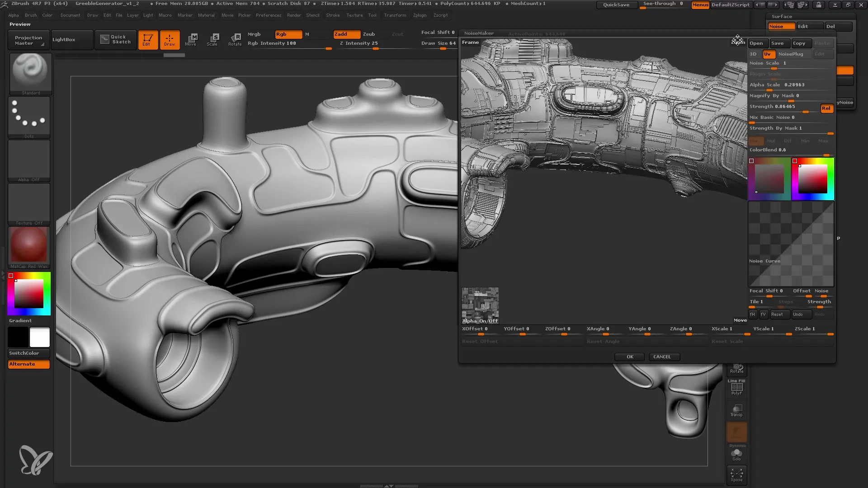This screenshot has height=488, width=868.
Task: Toggle See-through mode on
Action: (x=664, y=4)
